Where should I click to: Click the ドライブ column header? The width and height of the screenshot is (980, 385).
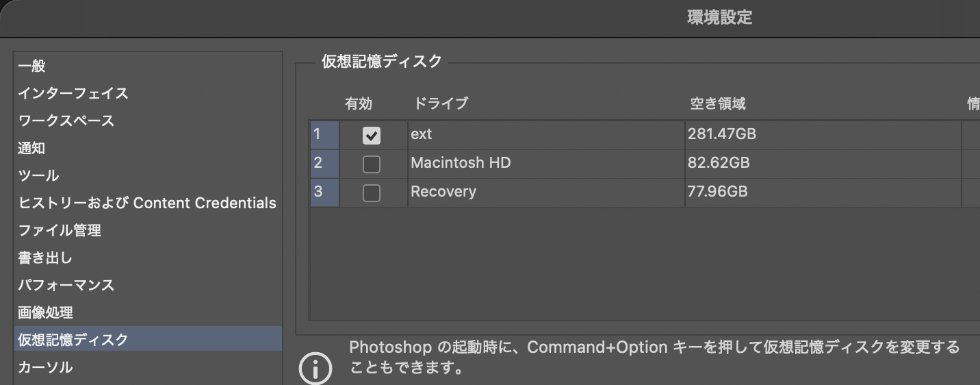coord(441,103)
